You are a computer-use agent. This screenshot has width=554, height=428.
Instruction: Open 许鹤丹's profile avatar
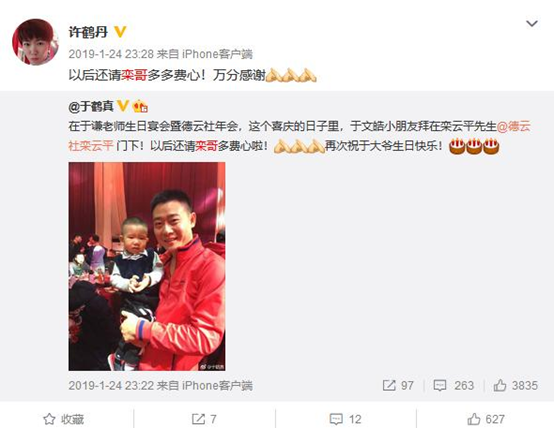pyautogui.click(x=35, y=42)
